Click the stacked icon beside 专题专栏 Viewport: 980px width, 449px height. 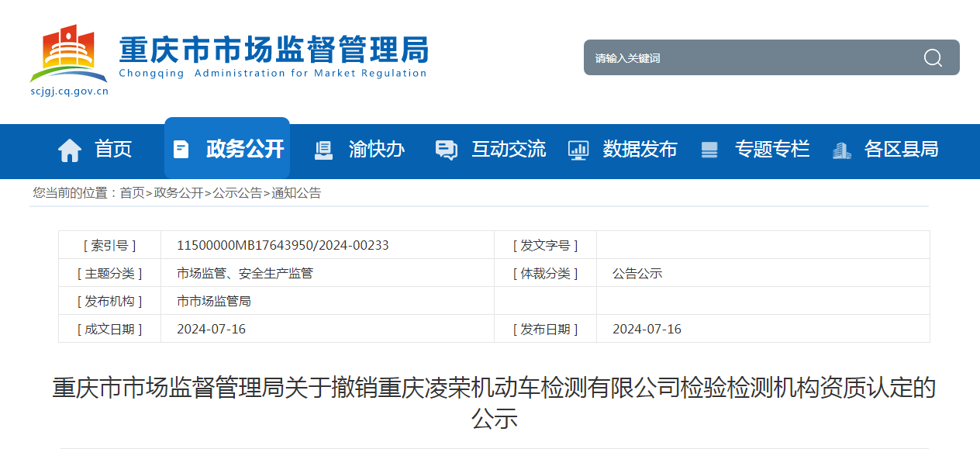coord(709,150)
